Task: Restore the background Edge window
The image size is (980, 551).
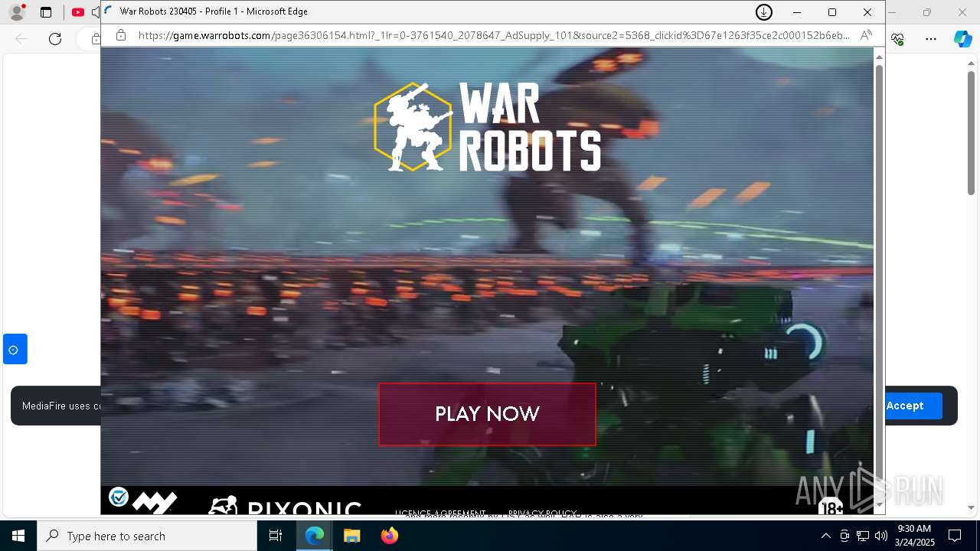Action: coord(927,12)
